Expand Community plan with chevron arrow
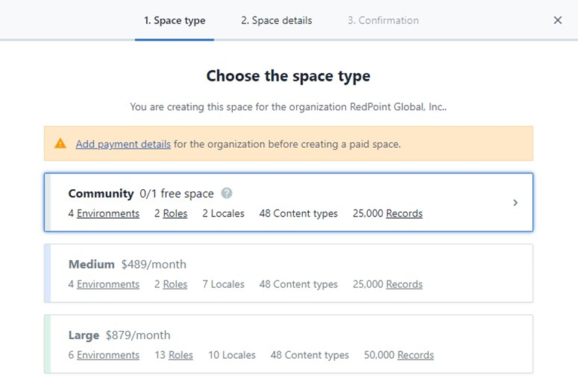The image size is (578, 392). 515,203
